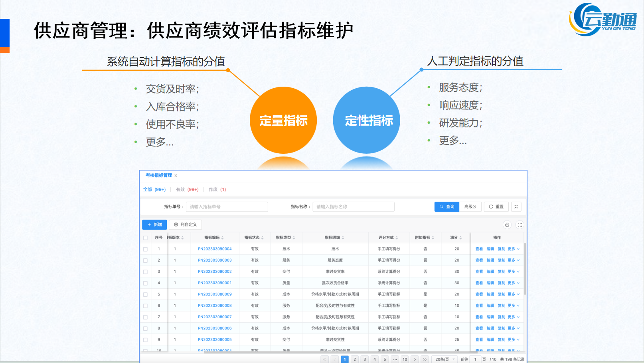
Task: Click the 新增 add button
Action: click(x=154, y=224)
